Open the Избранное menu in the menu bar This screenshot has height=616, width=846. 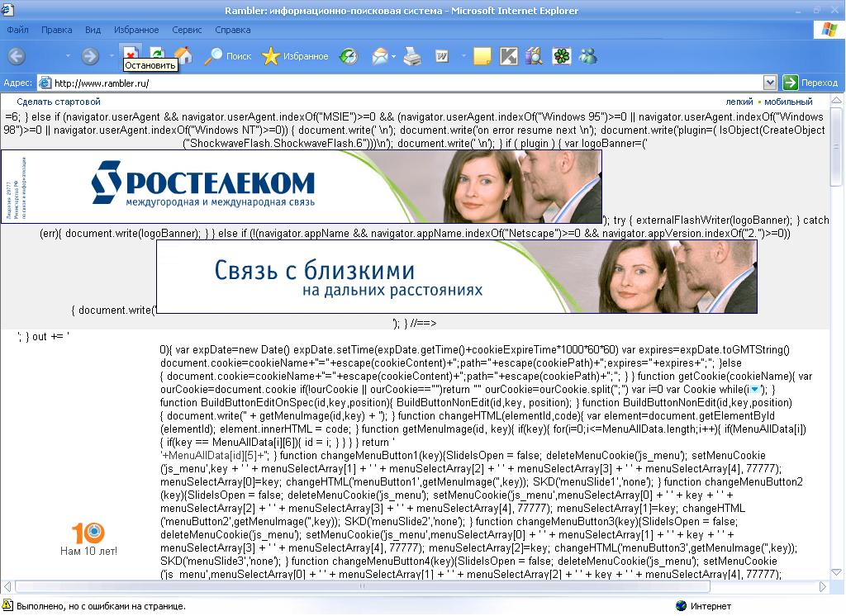coord(136,30)
